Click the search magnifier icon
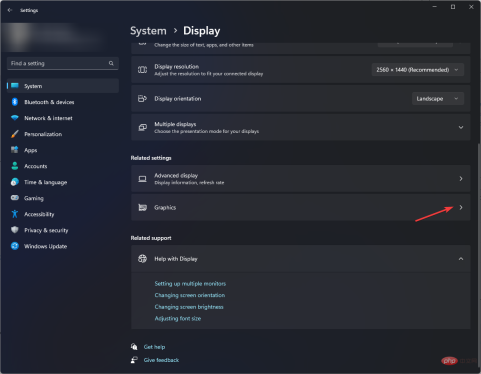 click(111, 63)
